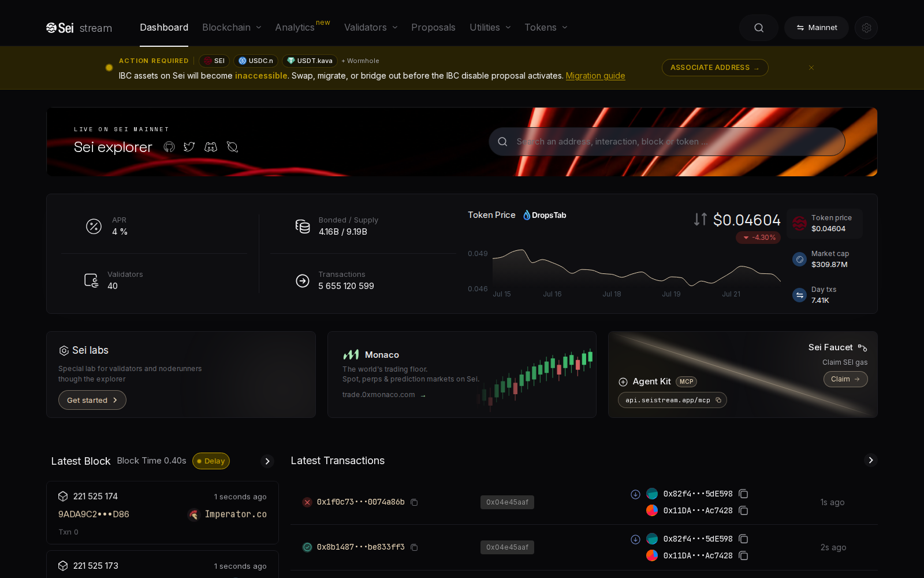Switch network via the Mainnet selector

click(x=816, y=28)
